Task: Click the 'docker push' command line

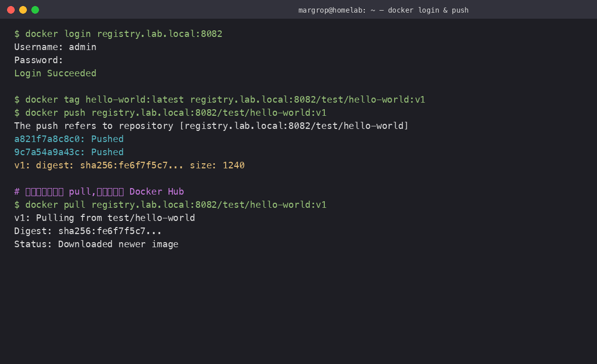Action: click(x=170, y=113)
